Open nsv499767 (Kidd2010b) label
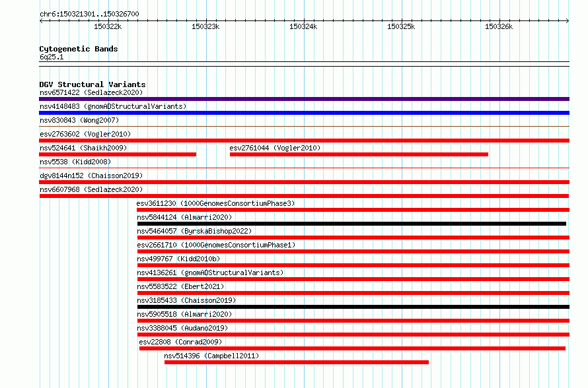The height and width of the screenshot is (388, 588). point(178,259)
